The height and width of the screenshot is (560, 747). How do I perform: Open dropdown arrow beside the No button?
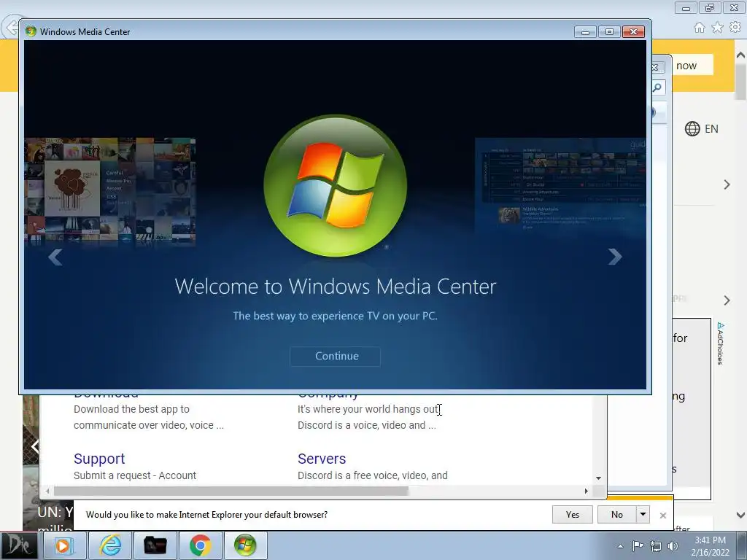pyautogui.click(x=643, y=514)
